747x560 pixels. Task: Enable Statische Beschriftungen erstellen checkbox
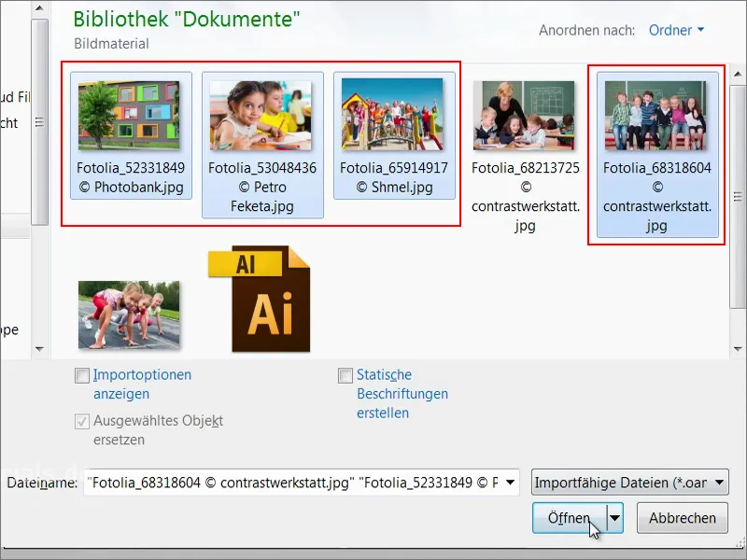(345, 376)
